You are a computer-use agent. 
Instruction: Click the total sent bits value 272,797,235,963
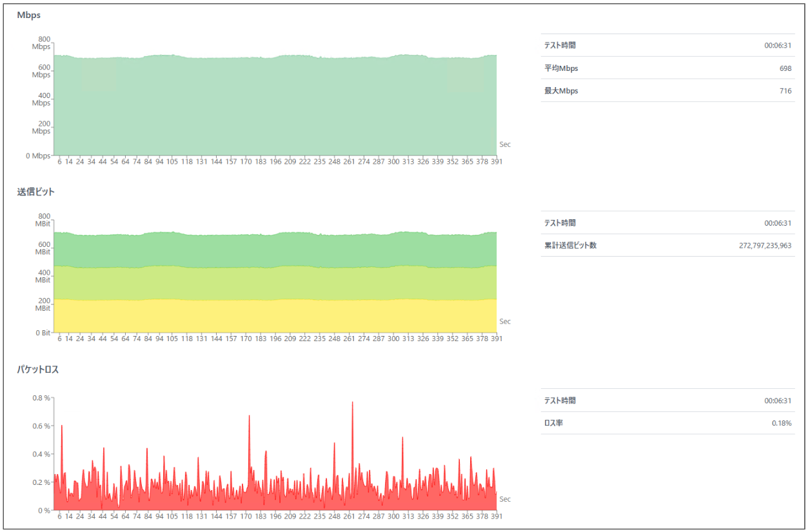(x=765, y=246)
